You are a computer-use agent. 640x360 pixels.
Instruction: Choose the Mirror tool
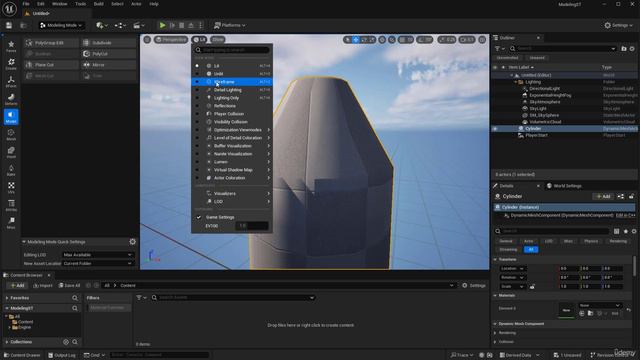tap(109, 65)
